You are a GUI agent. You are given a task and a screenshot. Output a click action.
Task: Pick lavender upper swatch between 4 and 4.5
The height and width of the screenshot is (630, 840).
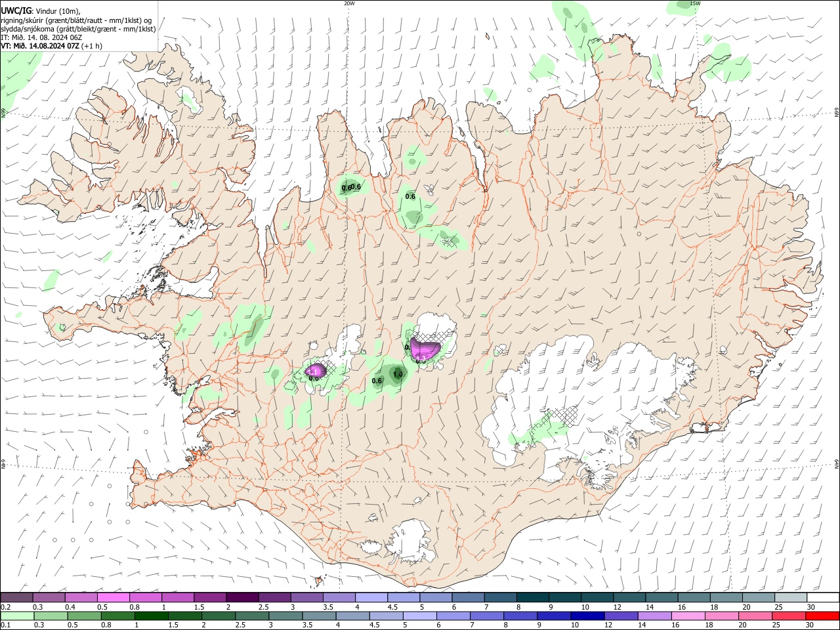click(x=371, y=597)
